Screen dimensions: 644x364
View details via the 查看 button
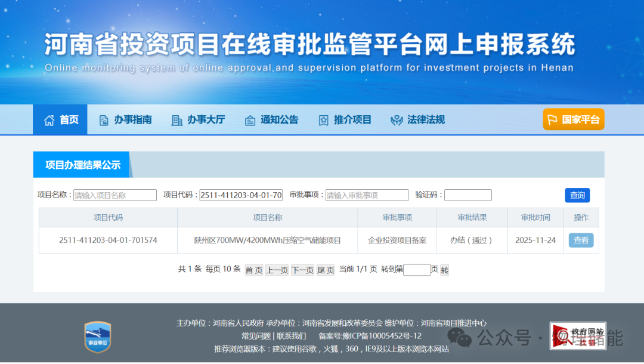click(x=581, y=240)
